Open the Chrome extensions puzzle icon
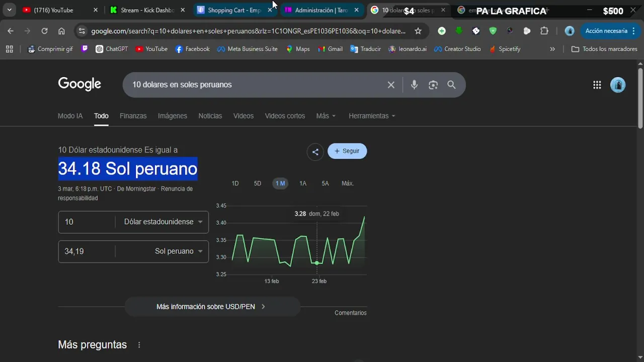This screenshot has height=362, width=644. (544, 31)
